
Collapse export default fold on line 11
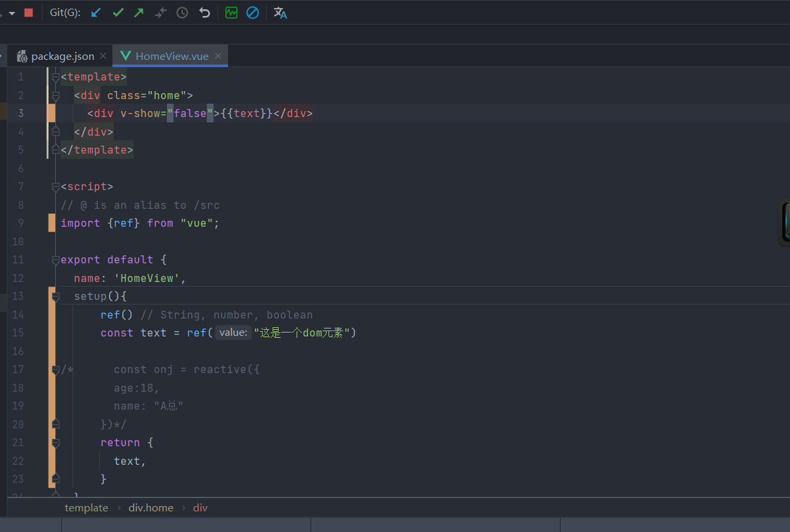tap(56, 260)
